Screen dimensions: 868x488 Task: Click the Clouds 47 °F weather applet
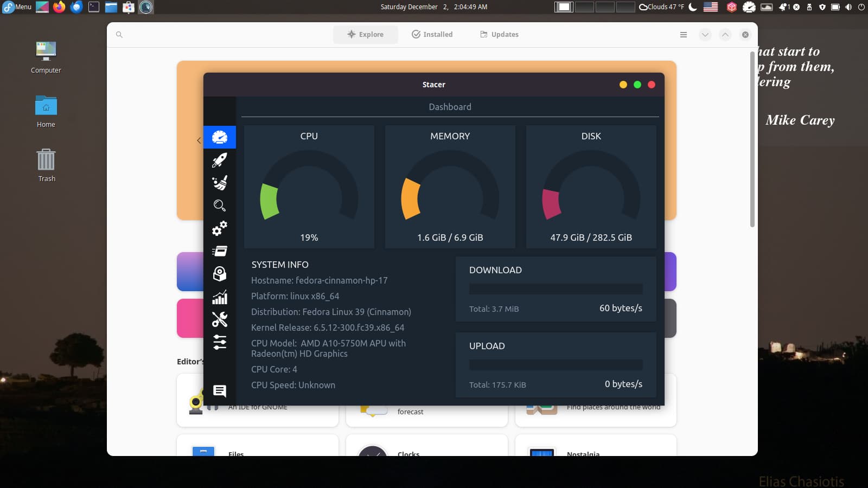click(662, 7)
